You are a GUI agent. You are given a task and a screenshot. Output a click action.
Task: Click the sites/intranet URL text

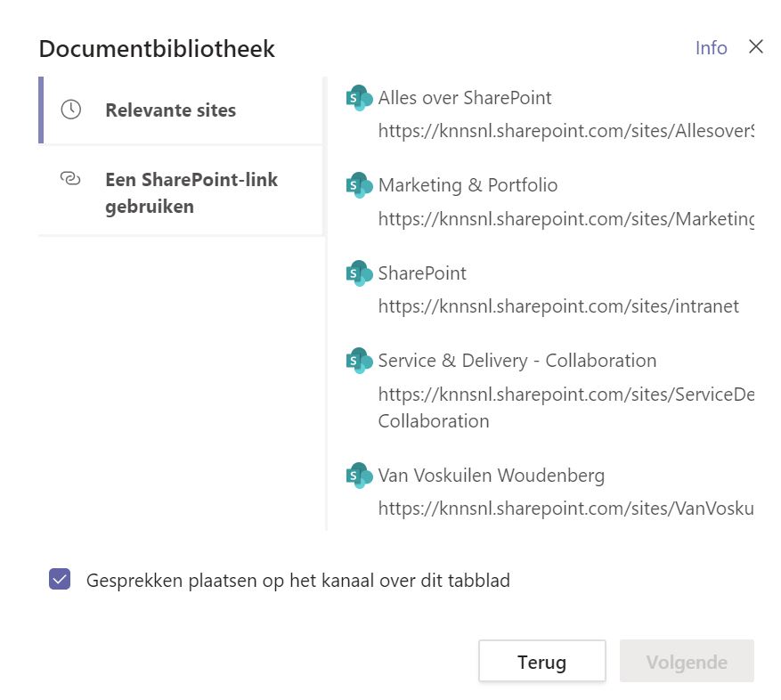pos(558,306)
